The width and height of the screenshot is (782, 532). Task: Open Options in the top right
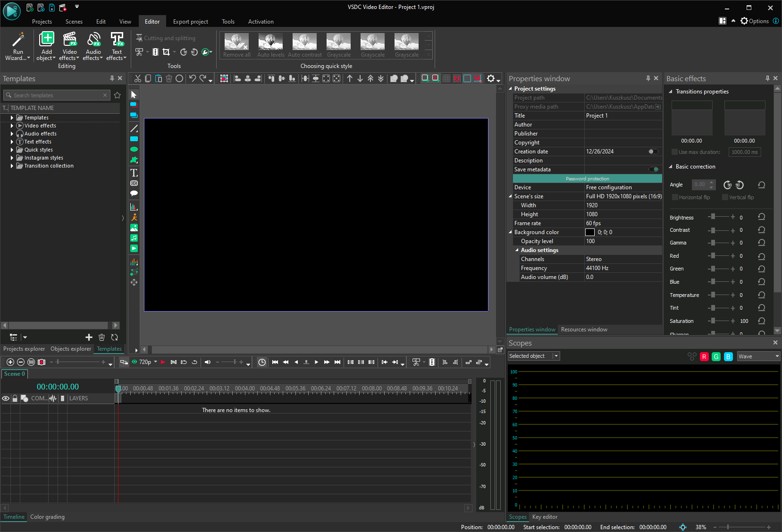[x=754, y=21]
